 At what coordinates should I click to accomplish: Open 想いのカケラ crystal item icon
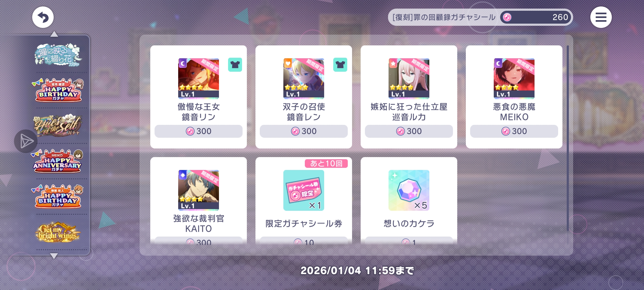point(409,190)
